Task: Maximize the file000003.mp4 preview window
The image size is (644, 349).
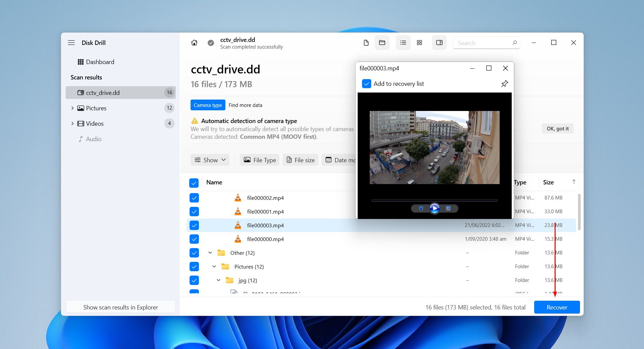Action: (x=489, y=68)
